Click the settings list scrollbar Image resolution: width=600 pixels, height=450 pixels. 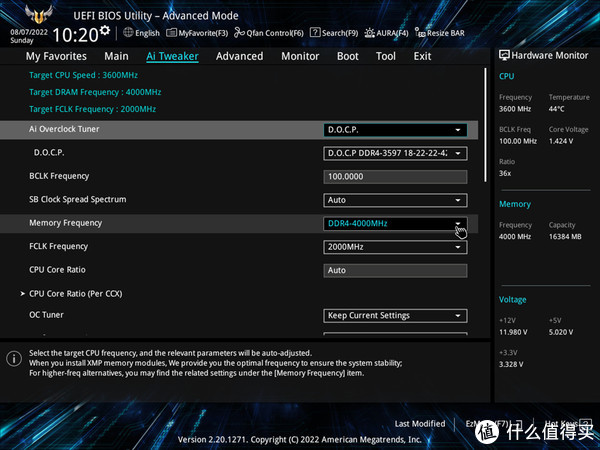[x=486, y=125]
